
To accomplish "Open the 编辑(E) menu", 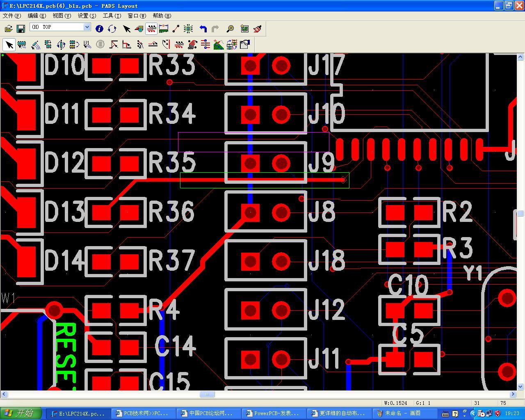I will point(37,16).
